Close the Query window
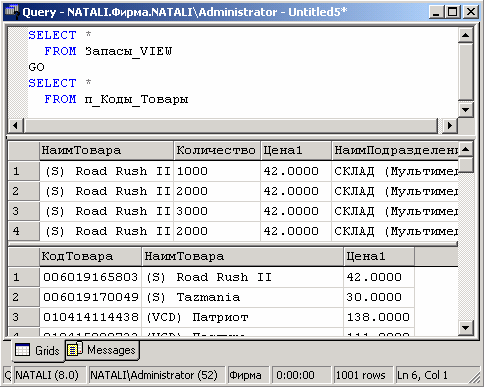 click(471, 12)
